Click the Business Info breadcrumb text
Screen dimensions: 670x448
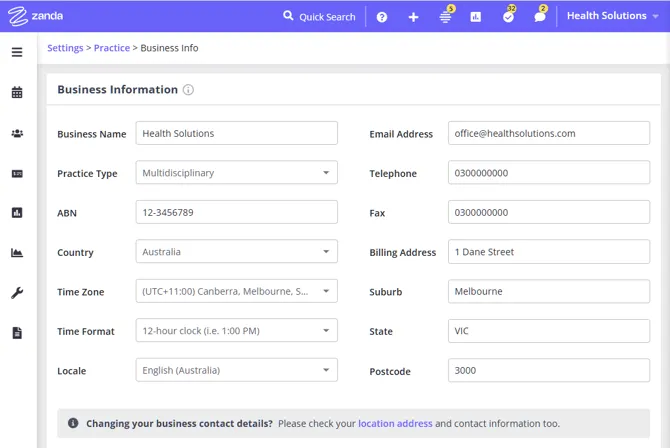169,48
